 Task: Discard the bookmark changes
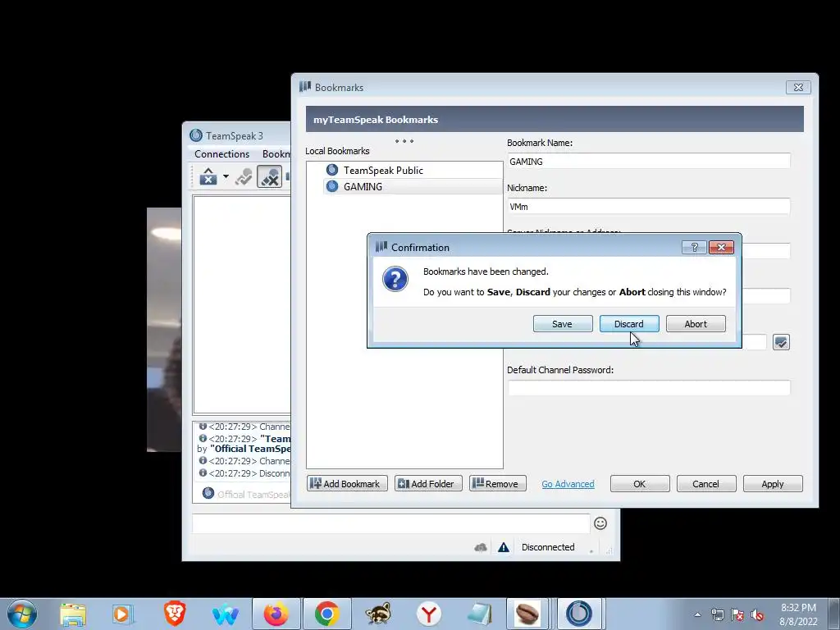pyautogui.click(x=629, y=323)
